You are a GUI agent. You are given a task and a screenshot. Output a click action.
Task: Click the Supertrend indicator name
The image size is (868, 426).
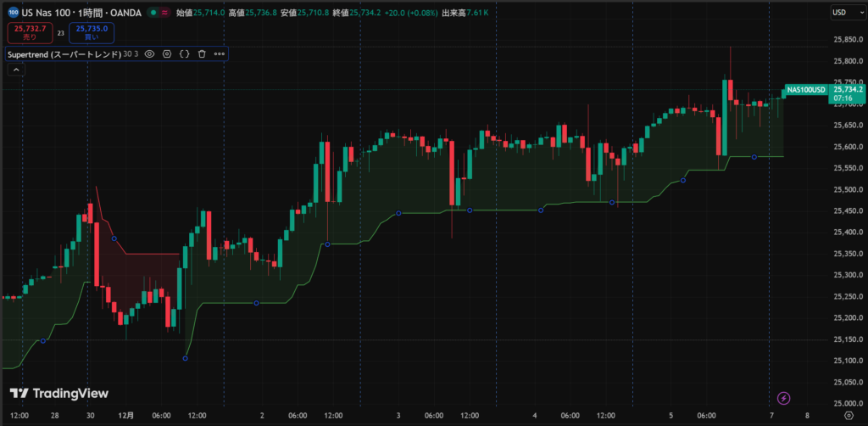coord(64,53)
